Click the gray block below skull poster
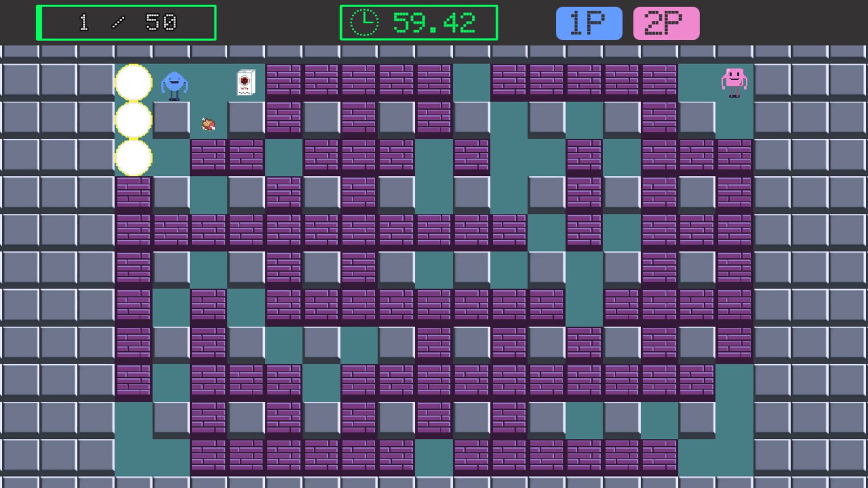Viewport: 868px width, 488px height. [x=246, y=118]
